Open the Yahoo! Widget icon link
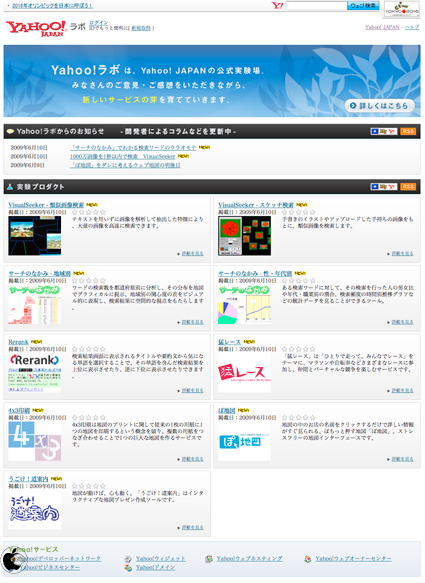425x583 pixels. [128, 559]
